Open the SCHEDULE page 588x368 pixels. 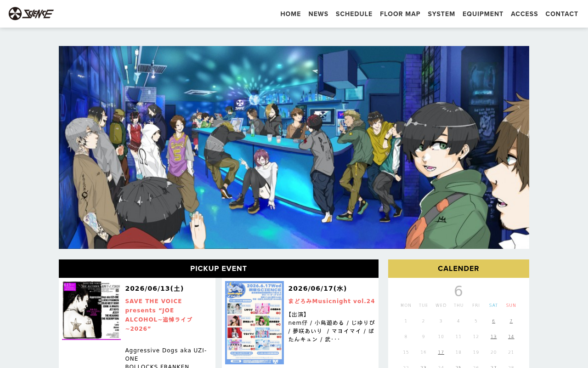(x=354, y=14)
